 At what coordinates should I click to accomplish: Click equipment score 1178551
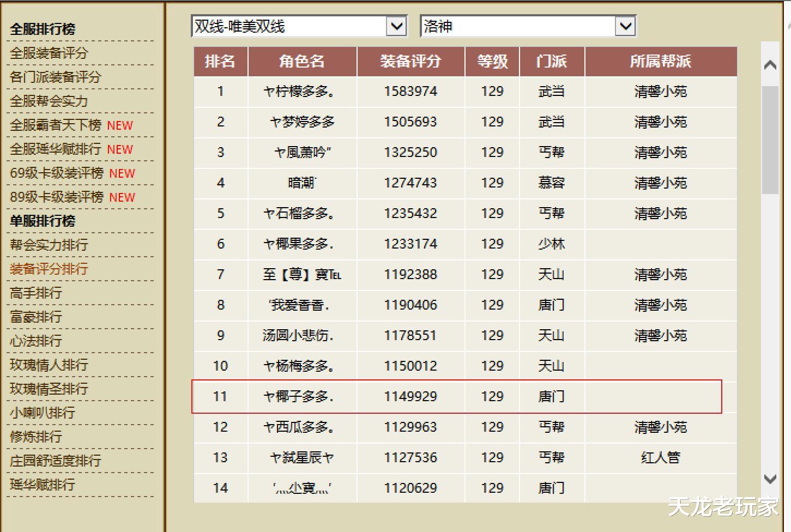click(x=410, y=336)
